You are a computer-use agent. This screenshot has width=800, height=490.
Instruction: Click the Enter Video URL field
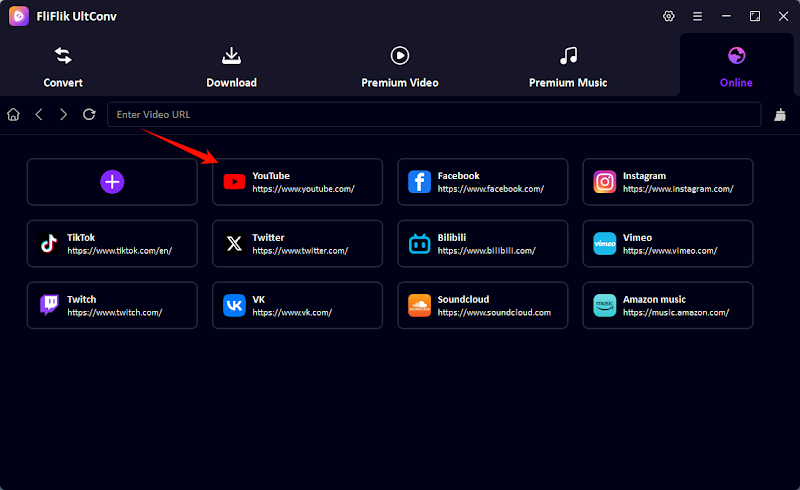434,114
